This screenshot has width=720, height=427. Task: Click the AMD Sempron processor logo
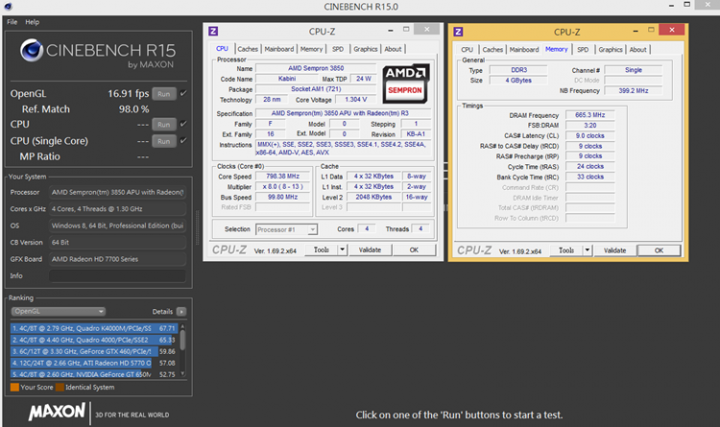[406, 83]
